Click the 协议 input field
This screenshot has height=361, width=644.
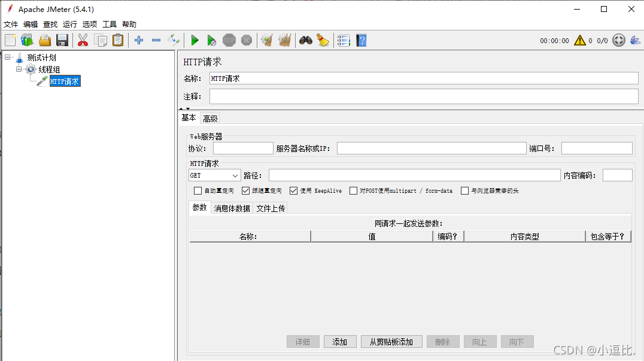[x=243, y=148]
